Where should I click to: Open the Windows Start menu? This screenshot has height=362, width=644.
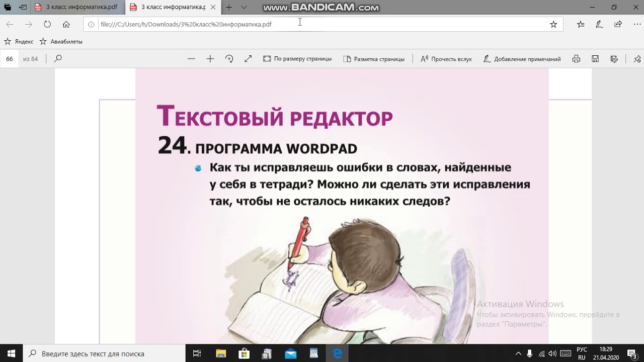coord(11,353)
